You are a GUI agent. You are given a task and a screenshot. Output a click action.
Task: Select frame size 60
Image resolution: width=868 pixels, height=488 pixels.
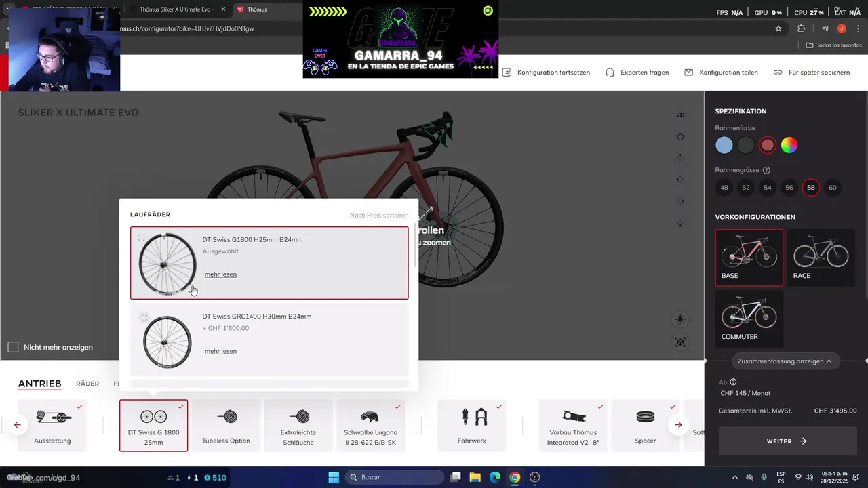833,188
